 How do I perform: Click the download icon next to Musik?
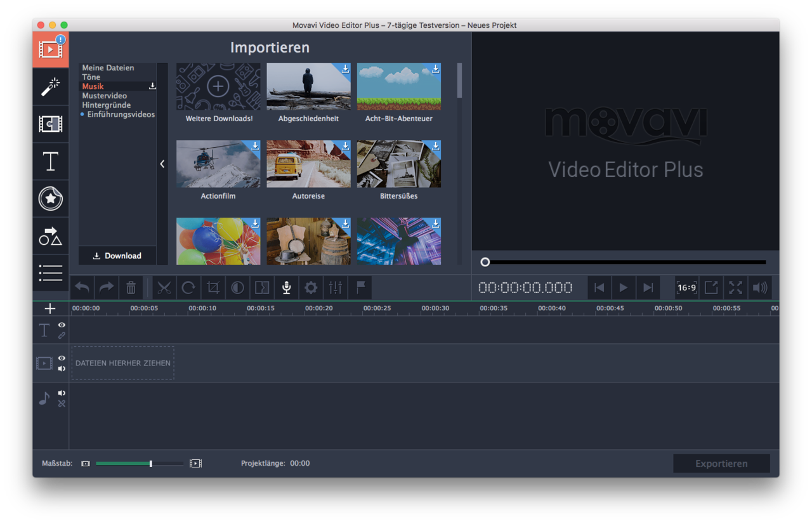152,86
